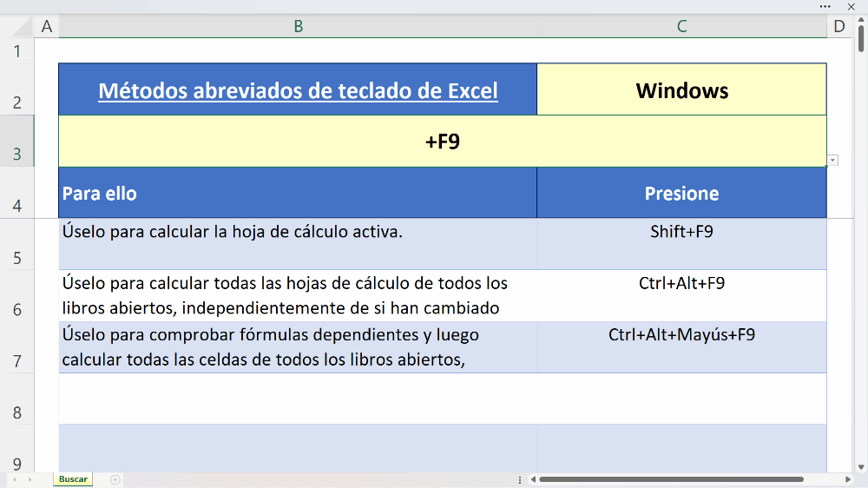Select the Ctrl+Alt+Mayús+F9 cell
The image size is (868, 488).
point(681,347)
